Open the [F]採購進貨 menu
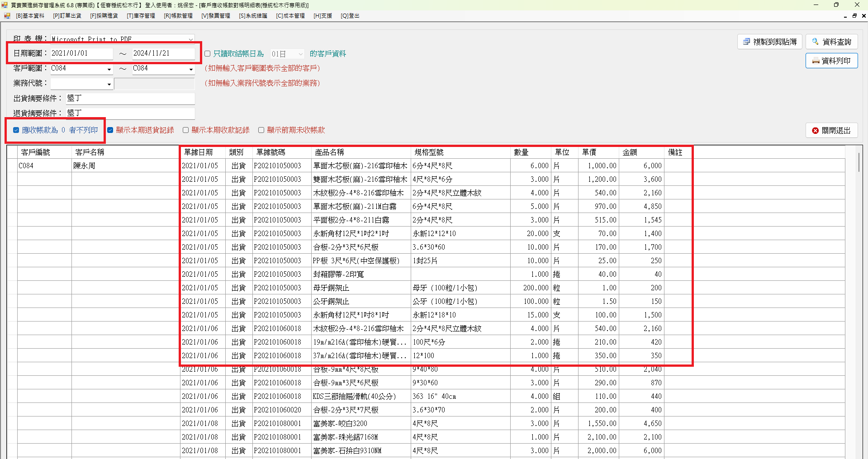Image resolution: width=868 pixels, height=459 pixels. coord(104,16)
